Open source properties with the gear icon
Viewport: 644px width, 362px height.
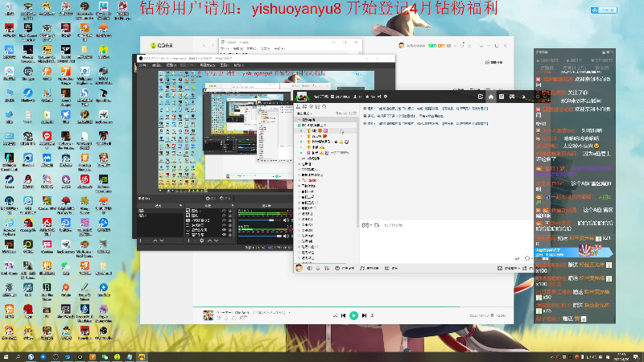tap(202, 241)
